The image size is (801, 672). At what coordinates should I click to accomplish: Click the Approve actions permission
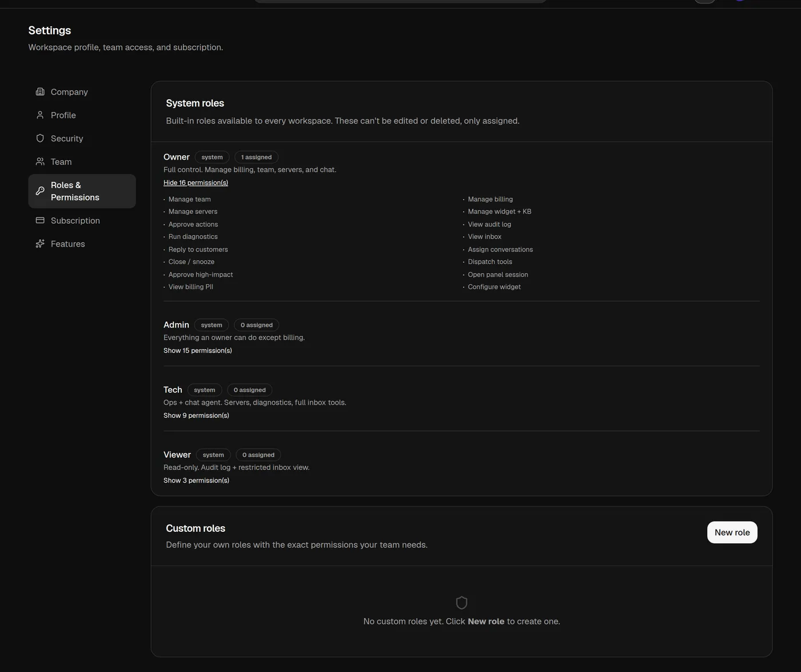tap(193, 224)
